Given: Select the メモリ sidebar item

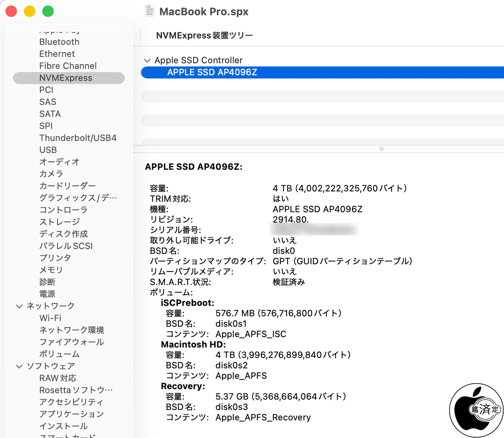Looking at the screenshot, I should click(x=51, y=270).
